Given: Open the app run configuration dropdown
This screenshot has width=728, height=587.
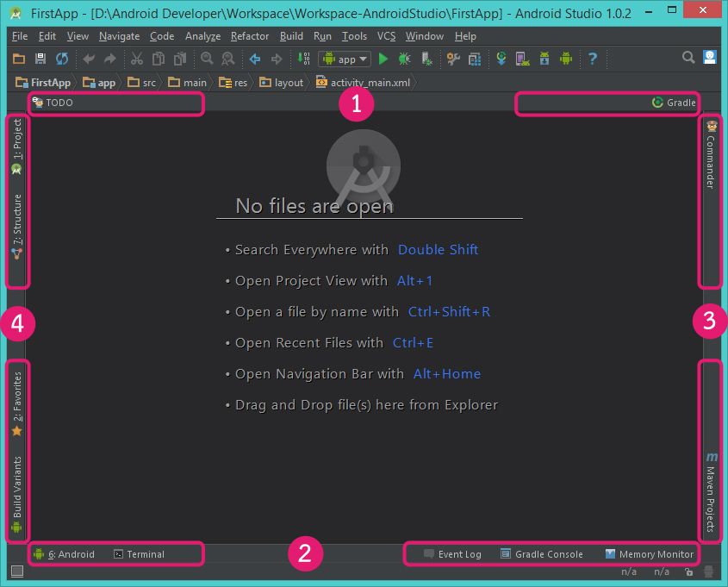Looking at the screenshot, I should pos(345,59).
